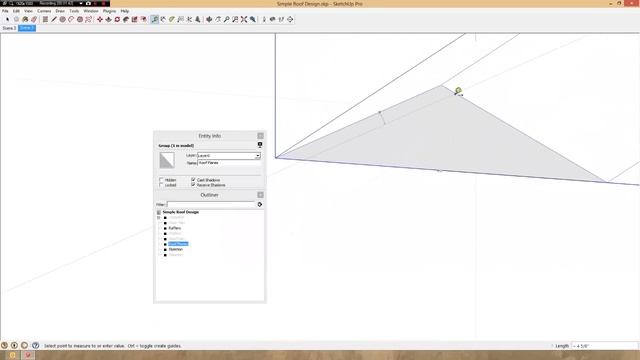Click the camera icon in the recording bar

[x=88, y=3]
